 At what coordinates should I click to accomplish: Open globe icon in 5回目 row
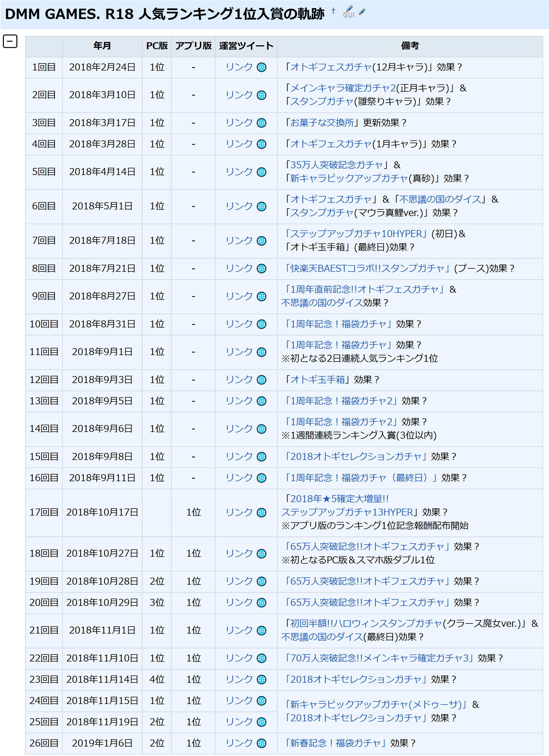(x=262, y=172)
